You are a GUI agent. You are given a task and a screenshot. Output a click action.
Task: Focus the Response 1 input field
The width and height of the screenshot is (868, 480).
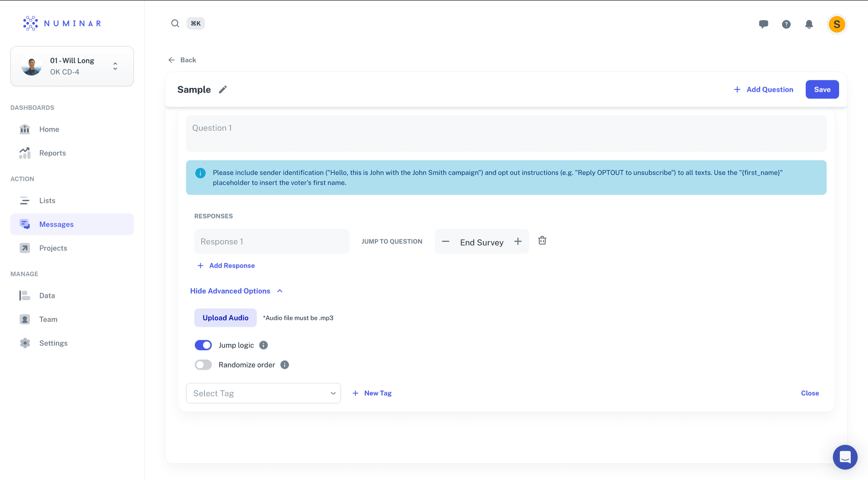[272, 241]
